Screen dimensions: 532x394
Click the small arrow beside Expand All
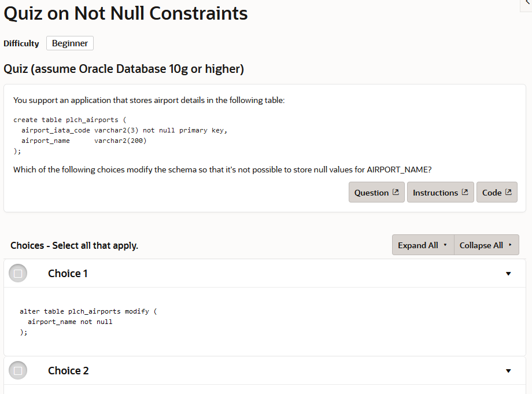point(445,245)
